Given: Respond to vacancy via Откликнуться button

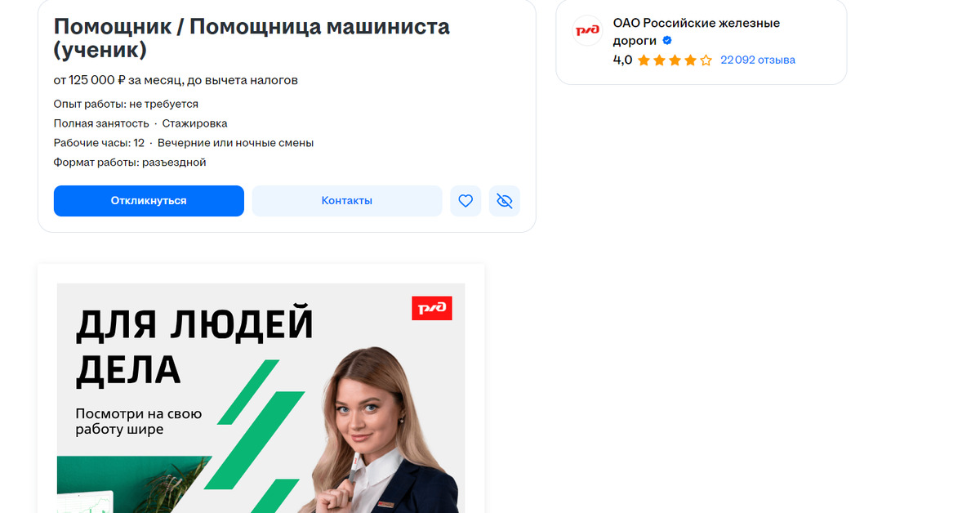Looking at the screenshot, I should (149, 201).
